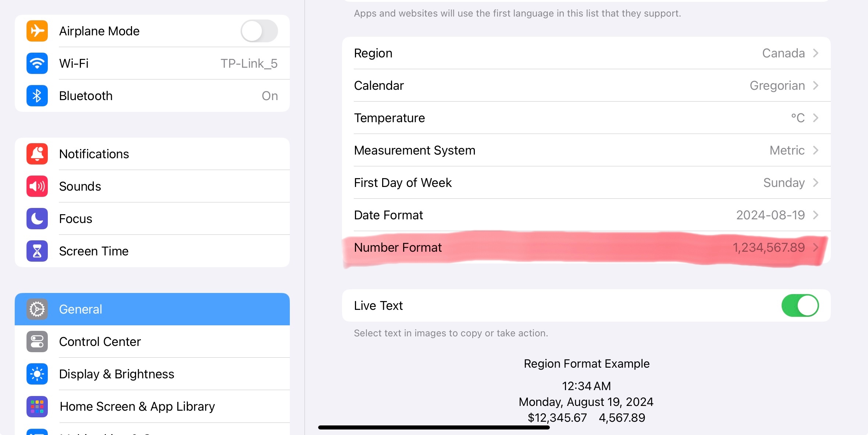Tap the orange Airplane Mode icon

[x=37, y=31]
